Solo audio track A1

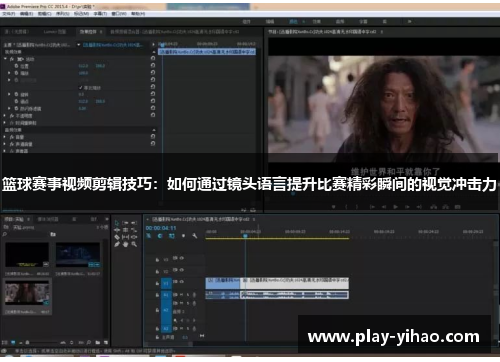(x=188, y=295)
